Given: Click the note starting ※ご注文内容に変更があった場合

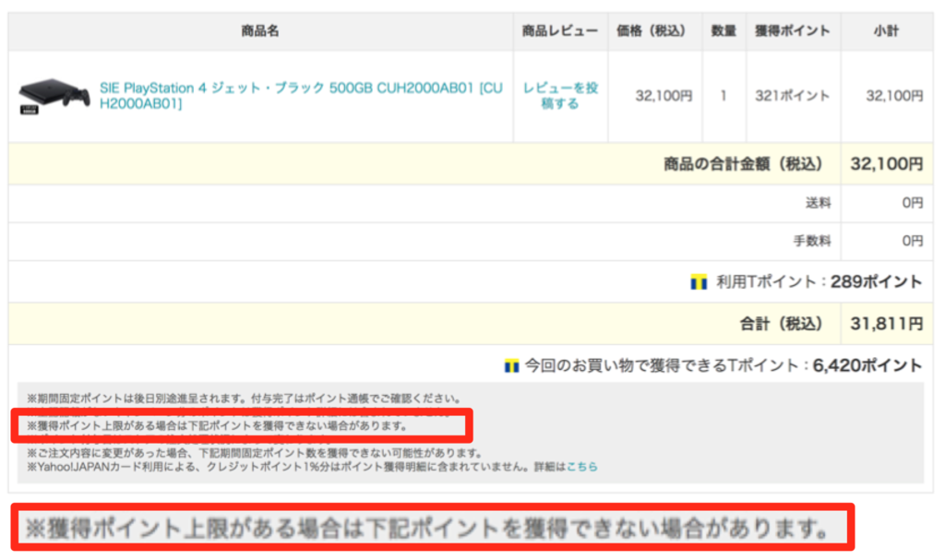Looking at the screenshot, I should point(253,453).
